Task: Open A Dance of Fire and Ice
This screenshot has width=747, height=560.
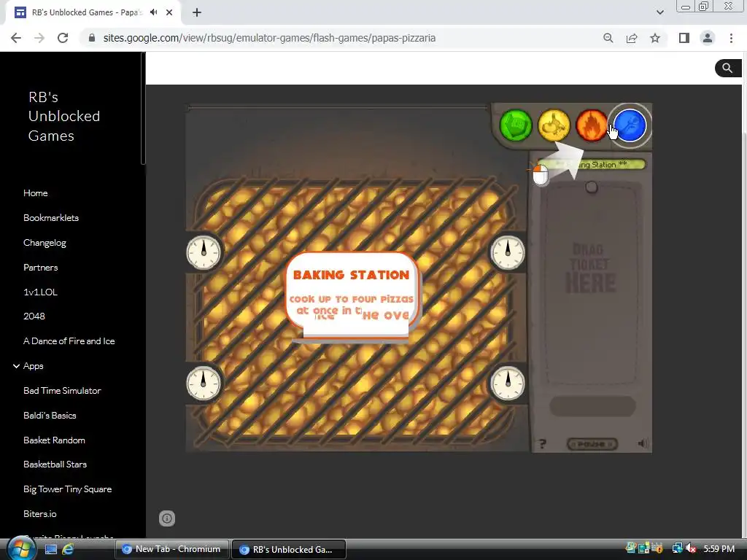Action: click(x=69, y=341)
